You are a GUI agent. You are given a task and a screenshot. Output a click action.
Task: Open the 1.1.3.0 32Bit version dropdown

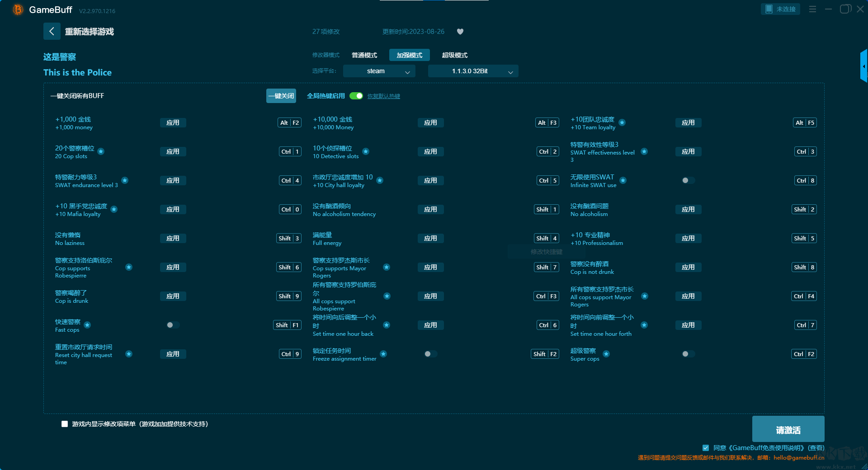pos(473,71)
